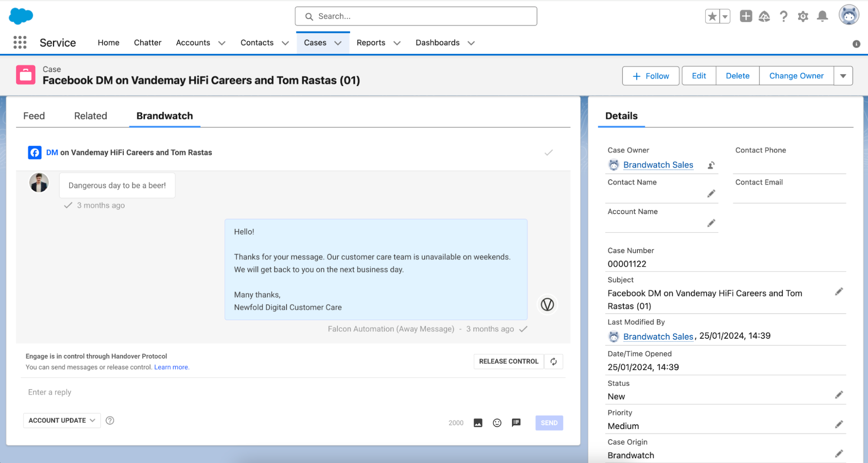The height and width of the screenshot is (463, 868).
Task: Open the Help question mark icon
Action: (783, 17)
